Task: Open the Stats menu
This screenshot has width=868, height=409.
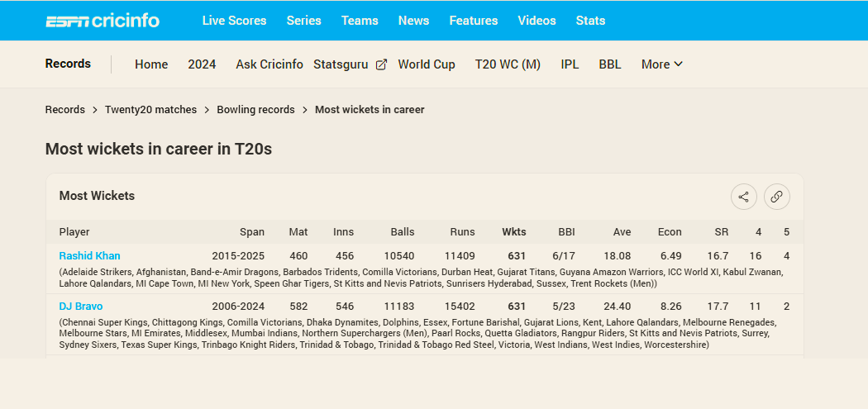Action: 590,21
